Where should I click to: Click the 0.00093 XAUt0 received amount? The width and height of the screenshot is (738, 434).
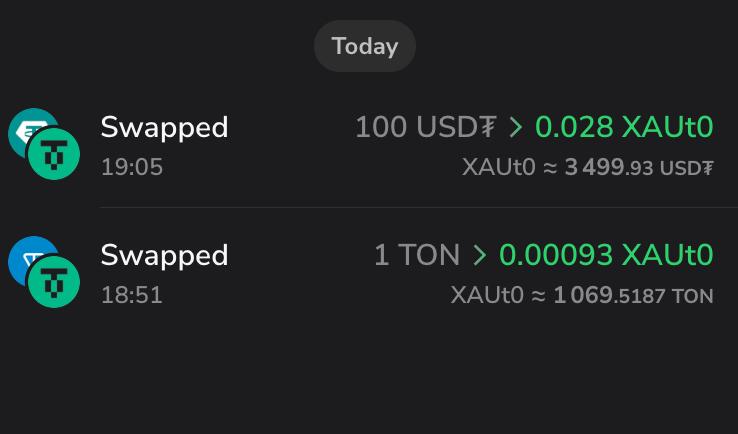607,255
